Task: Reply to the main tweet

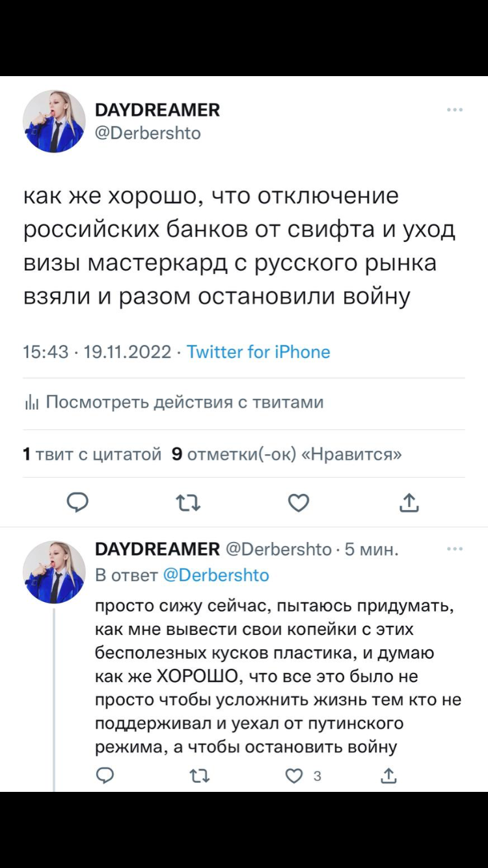Action: click(x=78, y=502)
